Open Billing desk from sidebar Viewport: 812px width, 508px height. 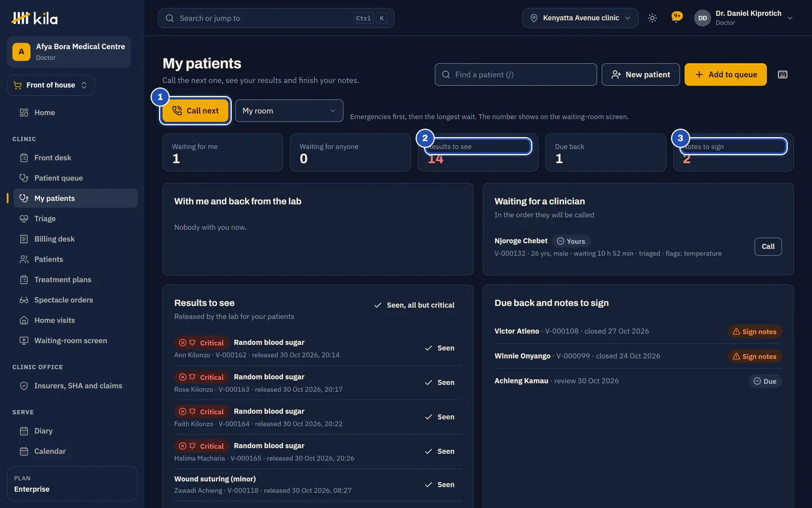[76, 239]
